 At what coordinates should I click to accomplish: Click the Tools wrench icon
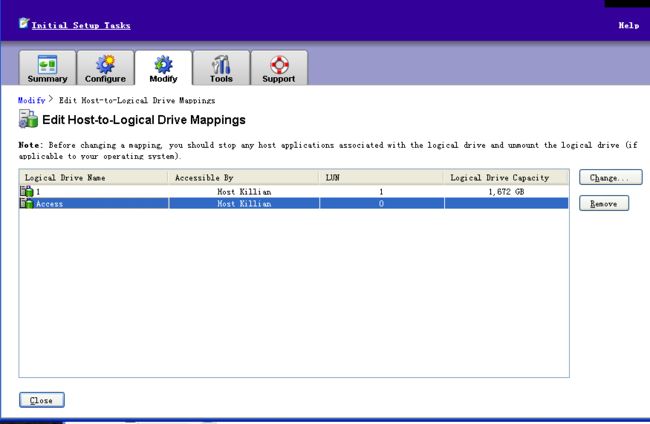coord(221,64)
